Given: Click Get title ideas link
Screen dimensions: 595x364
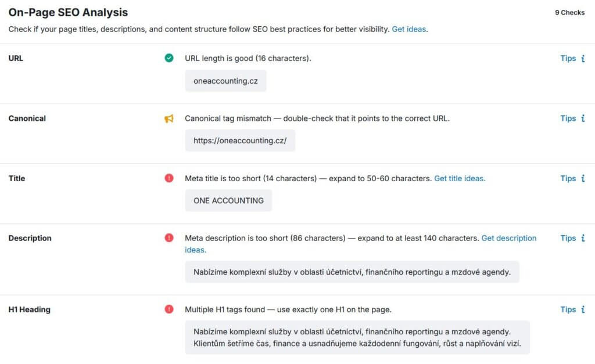Looking at the screenshot, I should coord(460,178).
